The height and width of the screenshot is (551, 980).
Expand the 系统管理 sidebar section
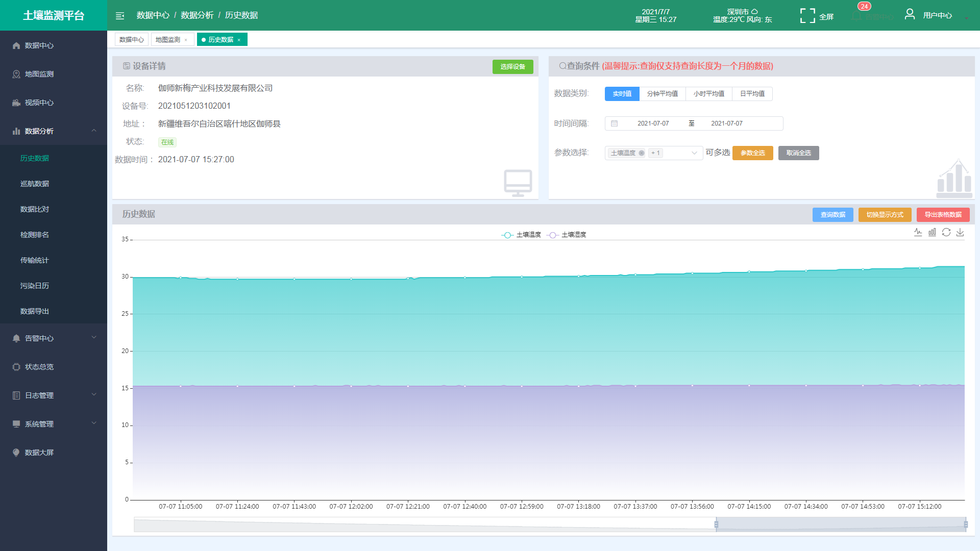point(54,424)
